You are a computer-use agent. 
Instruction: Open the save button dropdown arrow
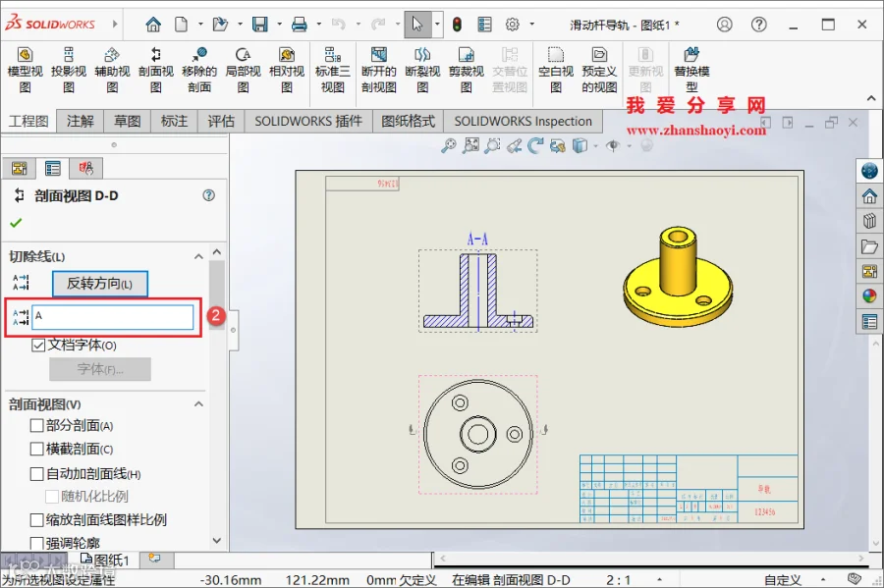[x=279, y=25]
